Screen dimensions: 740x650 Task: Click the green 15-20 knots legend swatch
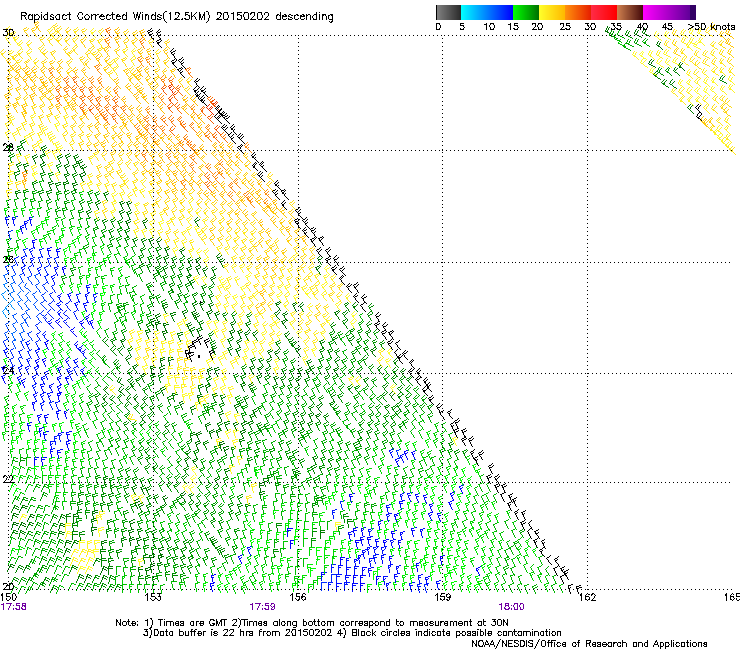click(526, 12)
